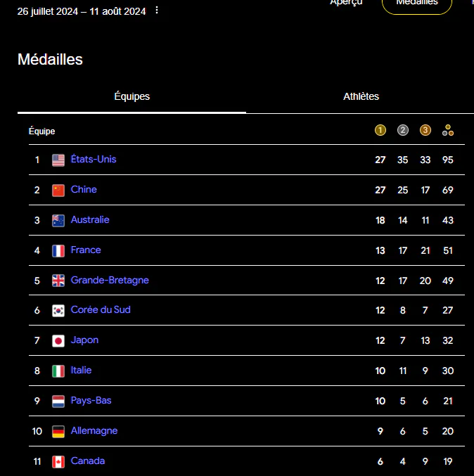Open the Australie team link
This screenshot has height=476, width=474.
(90, 220)
